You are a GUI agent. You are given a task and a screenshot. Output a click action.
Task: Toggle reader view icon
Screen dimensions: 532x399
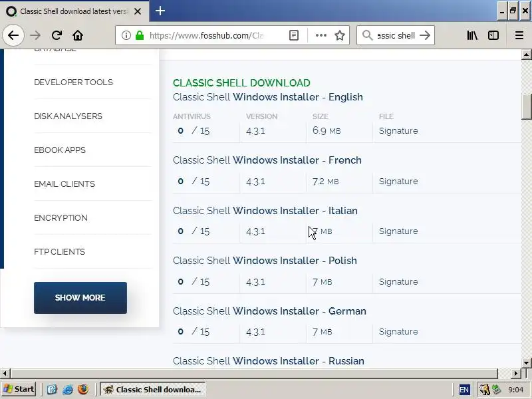[294, 35]
